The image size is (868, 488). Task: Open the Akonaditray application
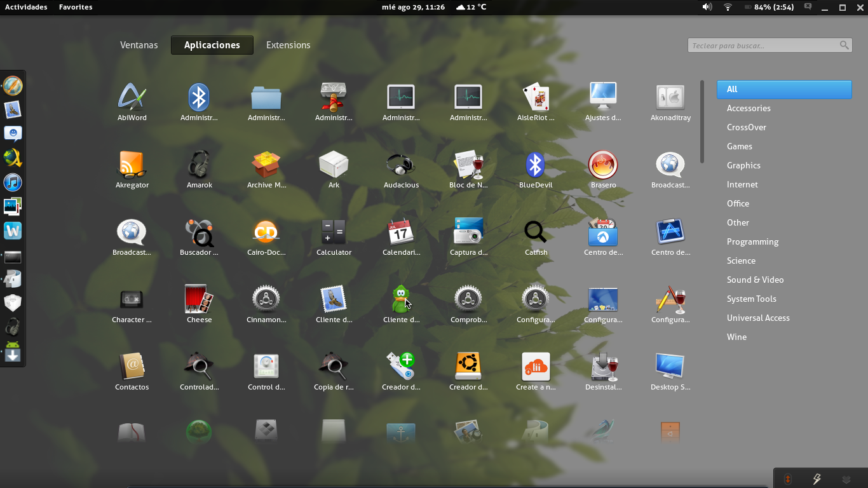pos(670,102)
